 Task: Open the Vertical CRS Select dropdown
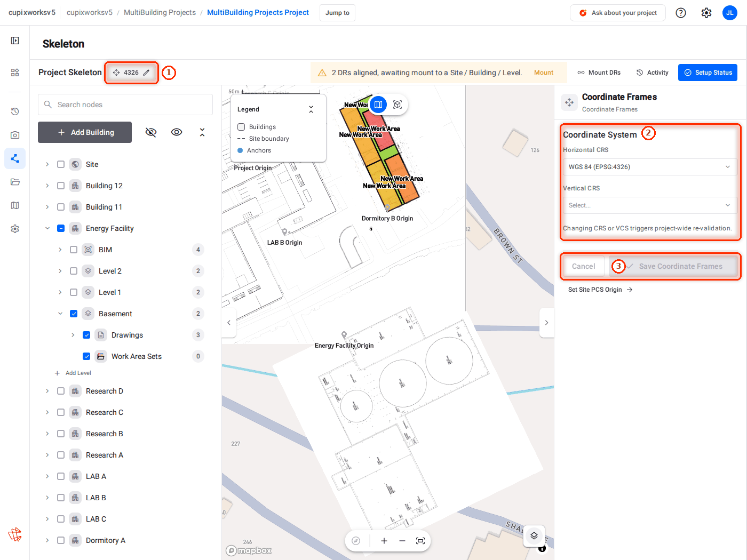click(650, 205)
